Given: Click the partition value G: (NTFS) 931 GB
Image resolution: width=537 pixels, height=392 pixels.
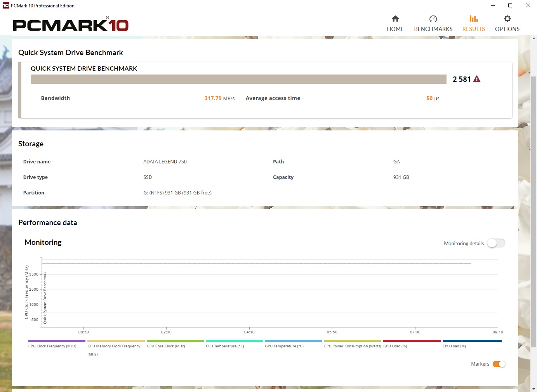Looking at the screenshot, I should (x=177, y=193).
